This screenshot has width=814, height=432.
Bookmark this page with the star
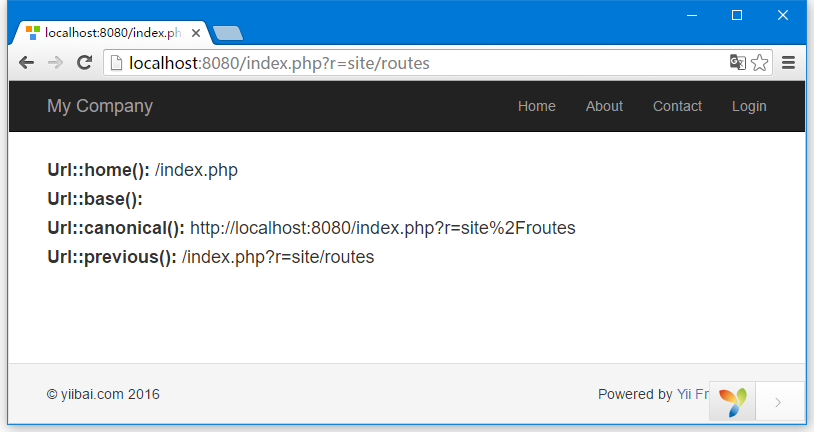[x=759, y=62]
